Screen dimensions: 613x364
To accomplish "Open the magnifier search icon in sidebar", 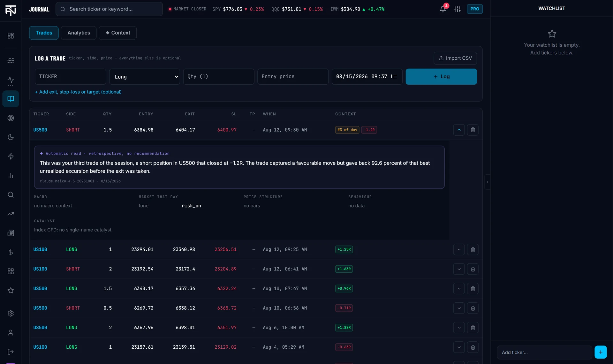I will (x=11, y=195).
